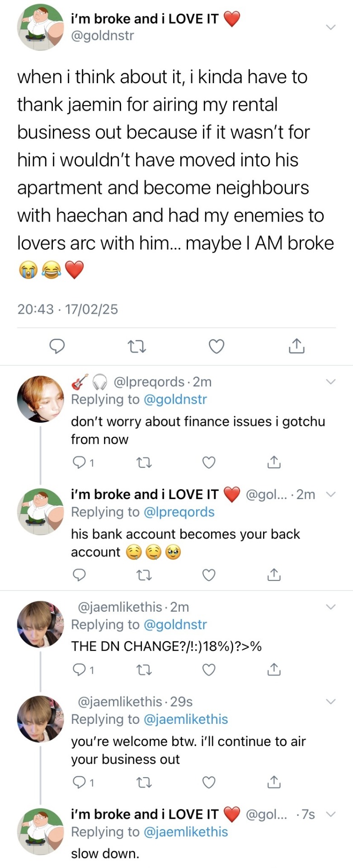
Task: Expand options chevron on @lpreqords reply
Action: click(331, 382)
